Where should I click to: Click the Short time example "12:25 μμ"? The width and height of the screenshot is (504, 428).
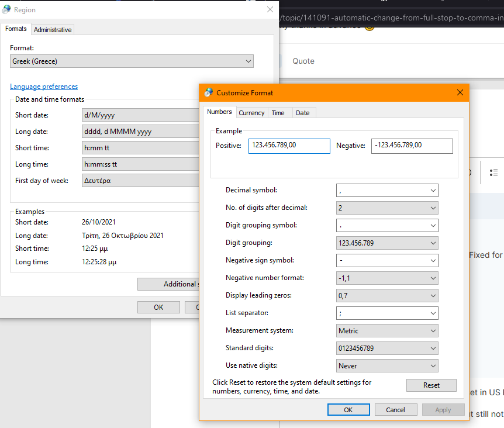click(95, 248)
